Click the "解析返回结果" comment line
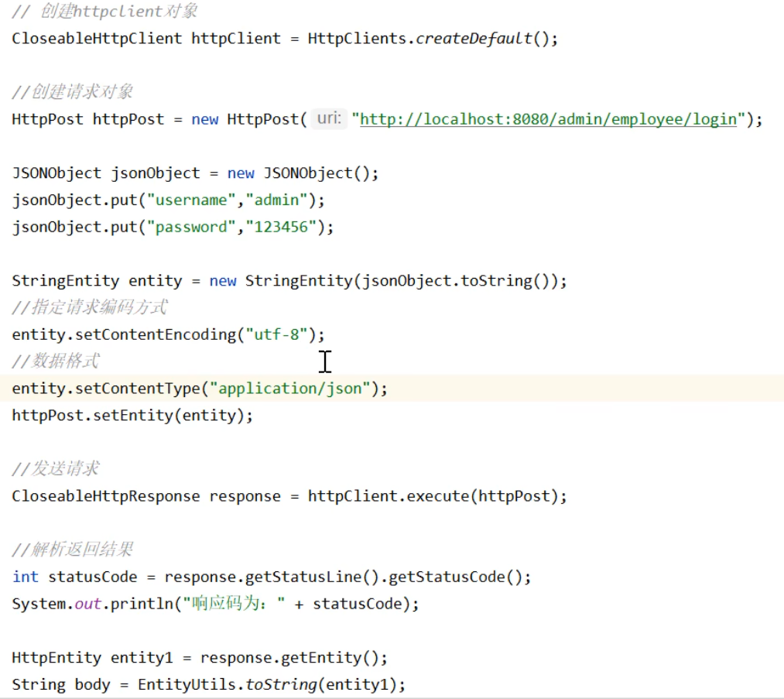 tap(74, 550)
